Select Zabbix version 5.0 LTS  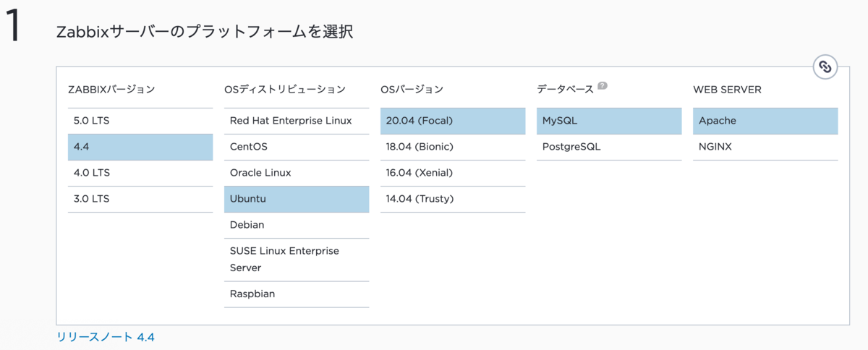pyautogui.click(x=140, y=121)
